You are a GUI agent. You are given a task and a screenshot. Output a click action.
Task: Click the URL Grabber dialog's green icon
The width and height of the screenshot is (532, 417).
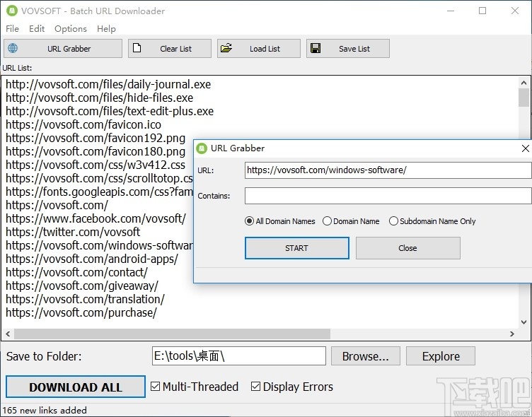pyautogui.click(x=202, y=148)
